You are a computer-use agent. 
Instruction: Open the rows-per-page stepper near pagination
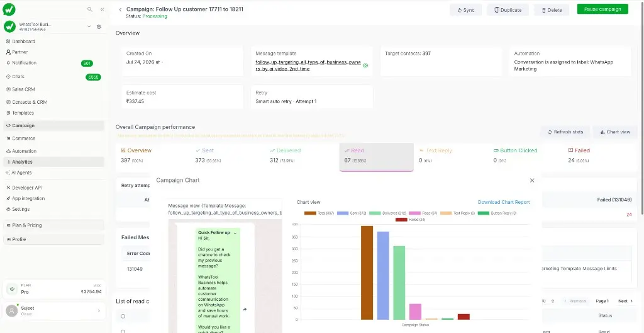point(553,302)
